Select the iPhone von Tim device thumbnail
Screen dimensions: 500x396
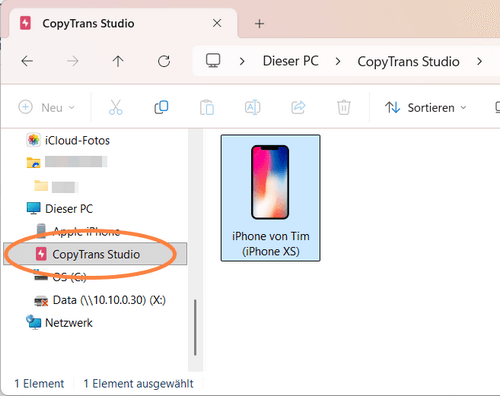tap(270, 198)
